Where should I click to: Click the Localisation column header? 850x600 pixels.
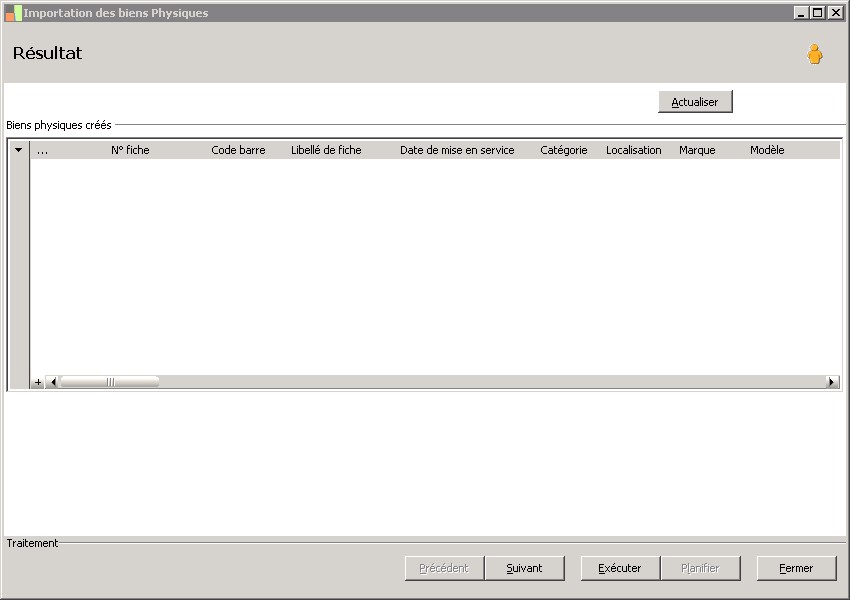(x=634, y=150)
